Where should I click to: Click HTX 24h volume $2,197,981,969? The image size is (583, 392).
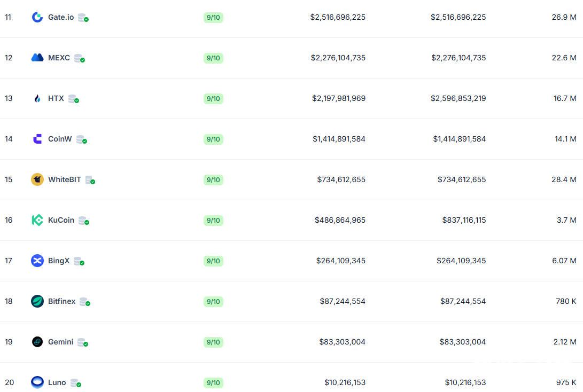pos(339,98)
